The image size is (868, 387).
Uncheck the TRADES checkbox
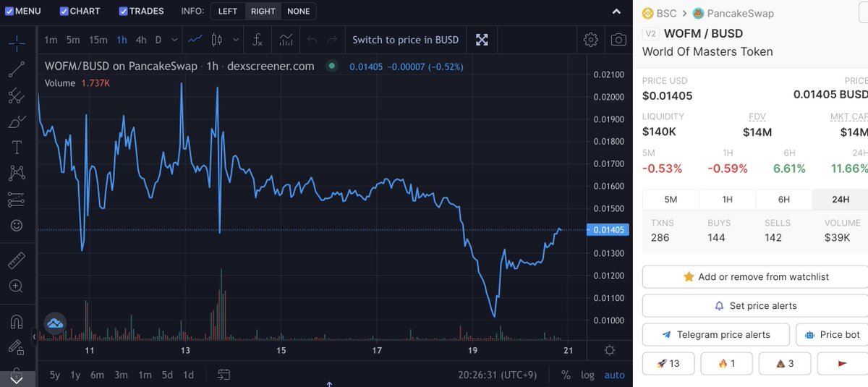tap(123, 11)
